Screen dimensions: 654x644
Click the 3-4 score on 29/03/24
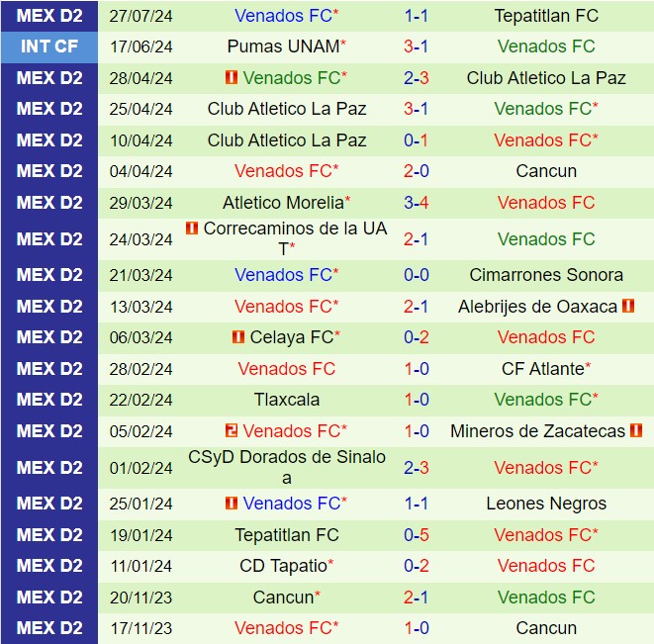tap(416, 203)
